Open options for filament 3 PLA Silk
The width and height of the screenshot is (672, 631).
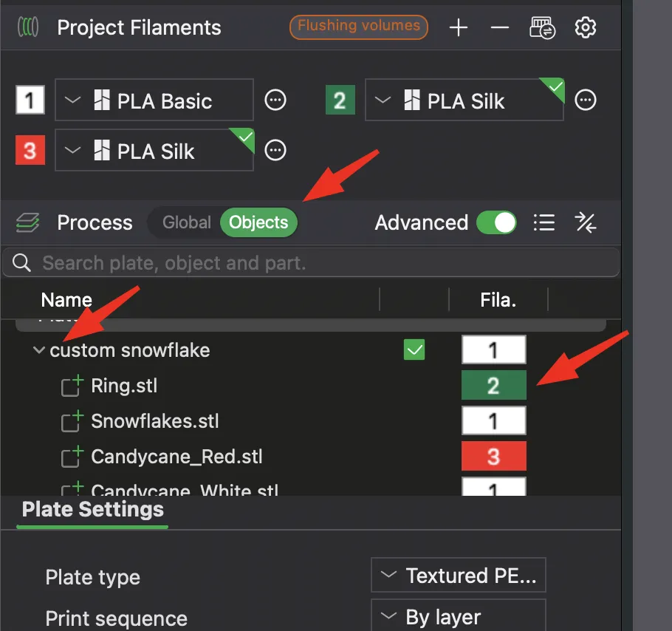(x=275, y=151)
